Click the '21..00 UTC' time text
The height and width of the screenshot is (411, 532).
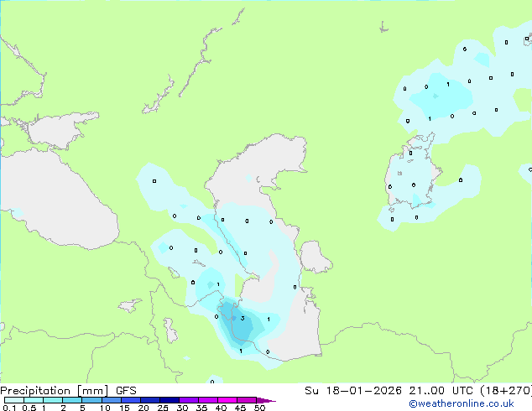441,391
